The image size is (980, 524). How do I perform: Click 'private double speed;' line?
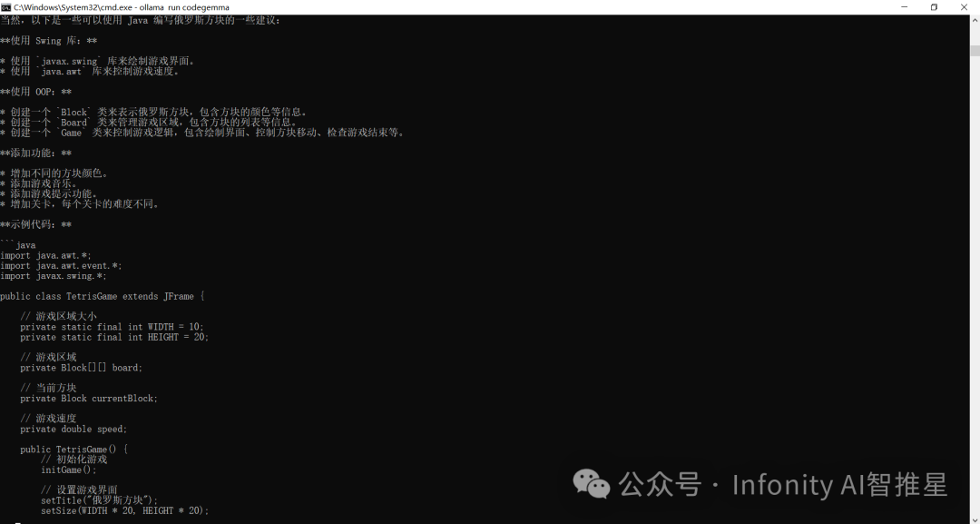pos(73,429)
